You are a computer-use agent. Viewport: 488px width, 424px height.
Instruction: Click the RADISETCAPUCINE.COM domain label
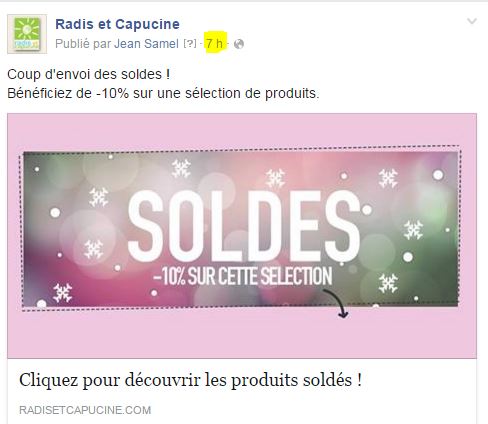85,410
